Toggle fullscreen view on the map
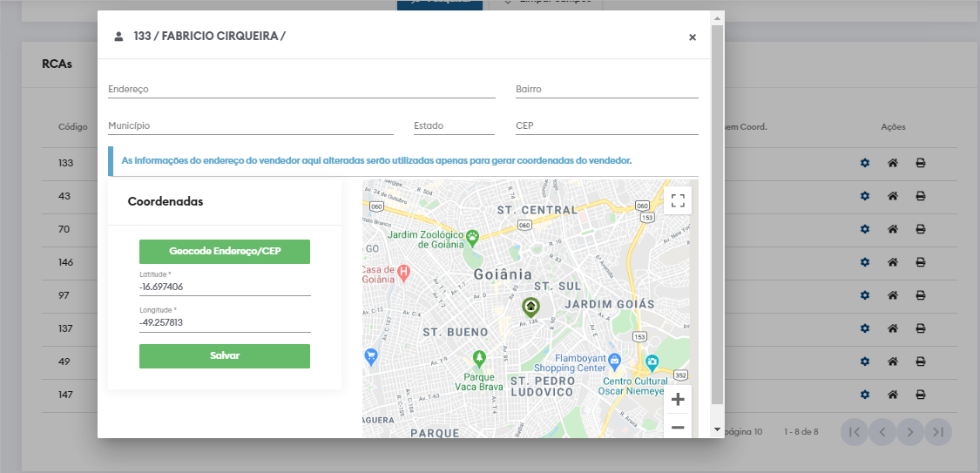The width and height of the screenshot is (980, 473). pyautogui.click(x=678, y=201)
